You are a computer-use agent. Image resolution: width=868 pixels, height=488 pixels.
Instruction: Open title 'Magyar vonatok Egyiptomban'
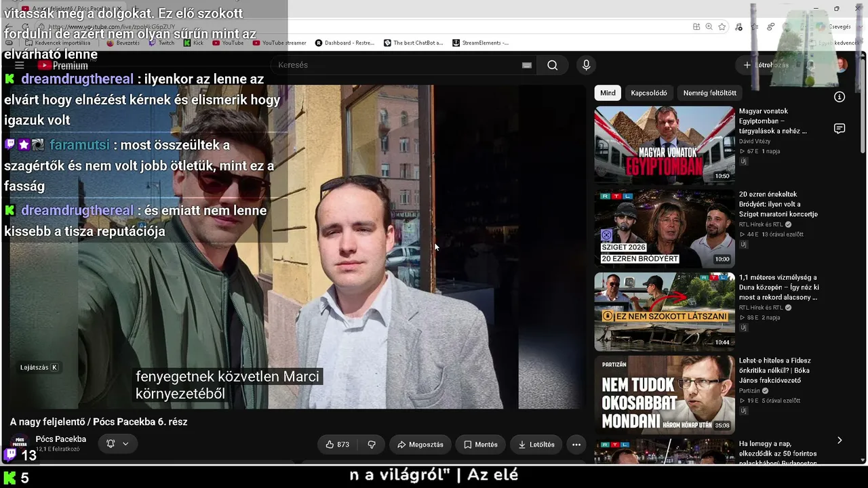[x=773, y=121]
